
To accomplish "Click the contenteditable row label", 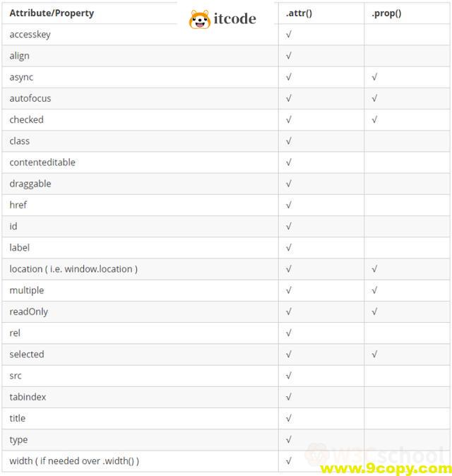I will (42, 162).
